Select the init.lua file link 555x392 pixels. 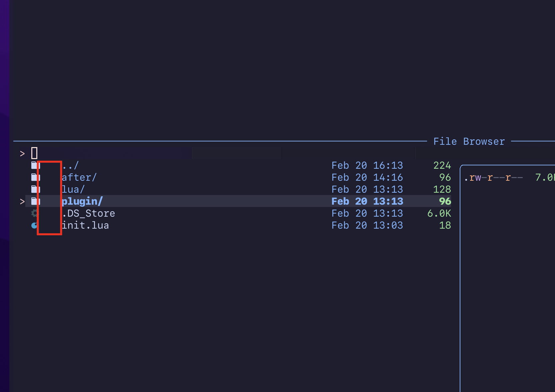86,225
